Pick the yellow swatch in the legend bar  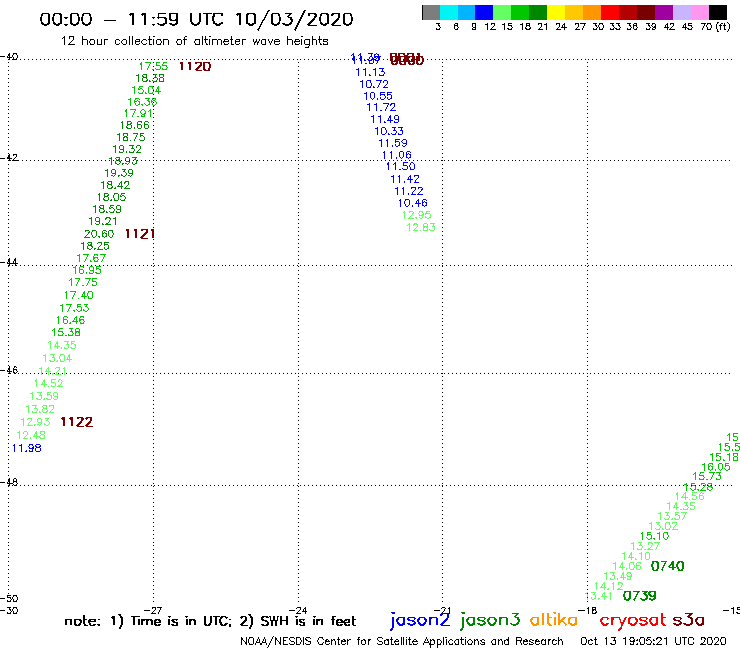[x=556, y=12]
